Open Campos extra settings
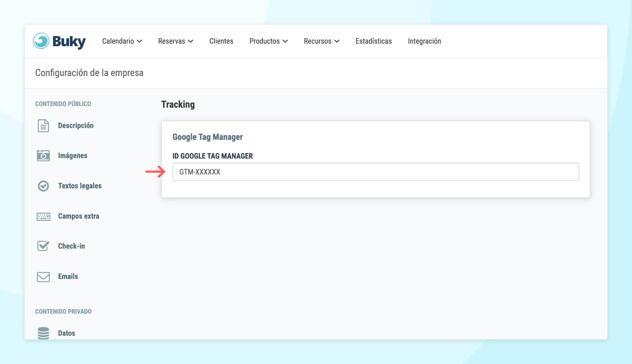Image resolution: width=632 pixels, height=364 pixels. [79, 216]
